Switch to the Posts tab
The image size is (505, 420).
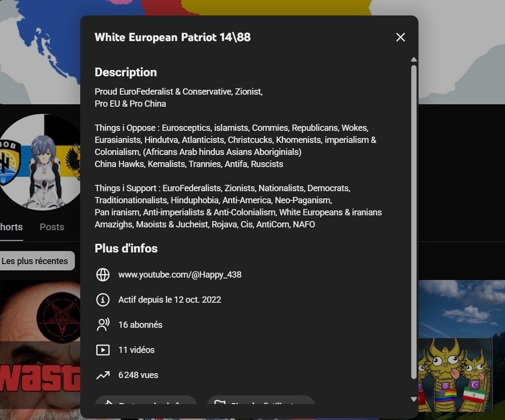pos(52,227)
